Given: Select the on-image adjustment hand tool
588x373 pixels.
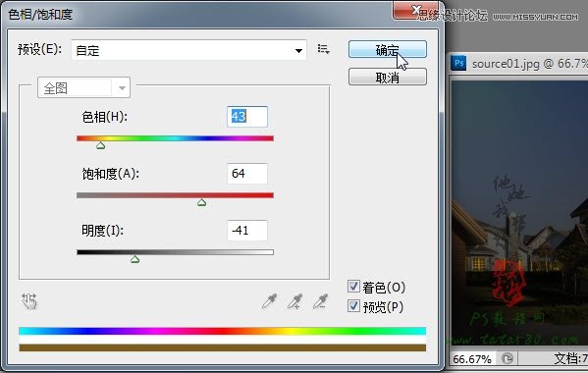Looking at the screenshot, I should (28, 301).
